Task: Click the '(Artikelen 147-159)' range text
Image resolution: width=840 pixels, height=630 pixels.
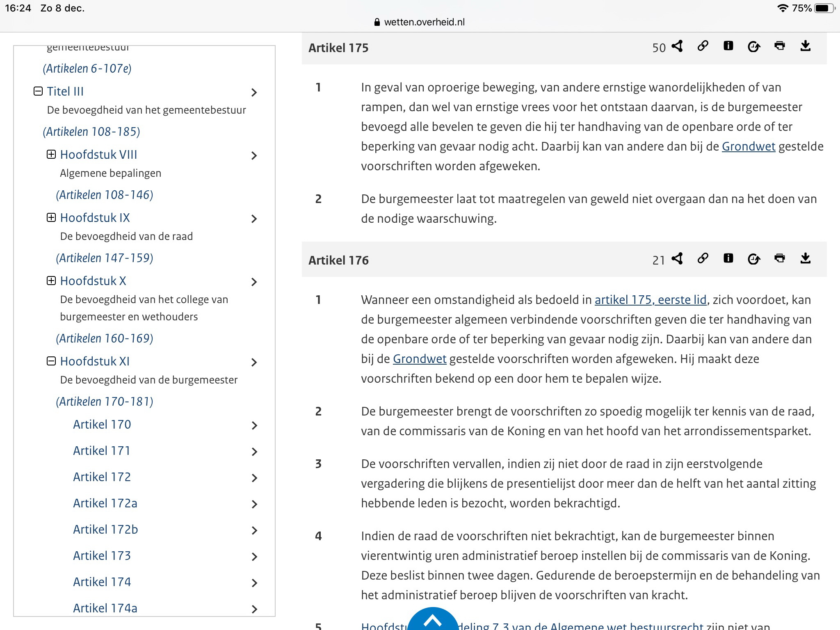Action: pyautogui.click(x=105, y=258)
